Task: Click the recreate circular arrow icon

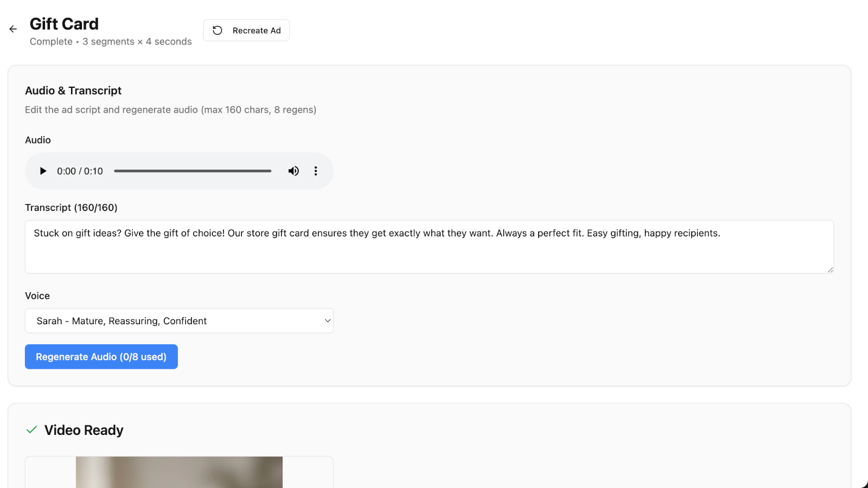Action: [x=218, y=30]
